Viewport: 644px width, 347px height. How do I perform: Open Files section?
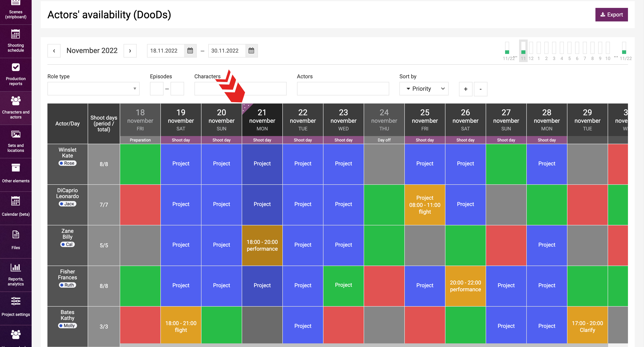point(16,241)
